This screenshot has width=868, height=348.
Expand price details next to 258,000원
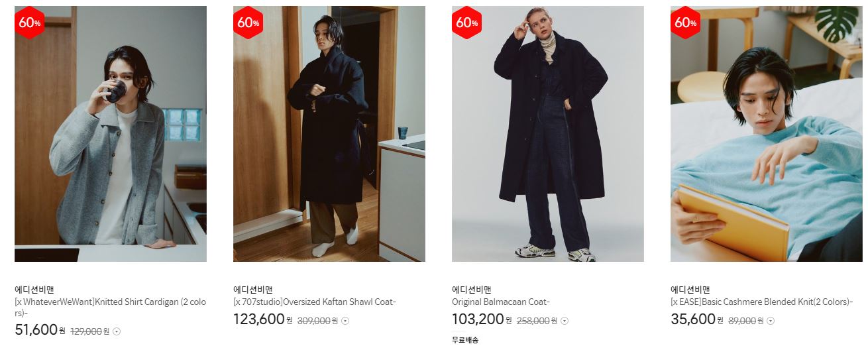pyautogui.click(x=565, y=321)
